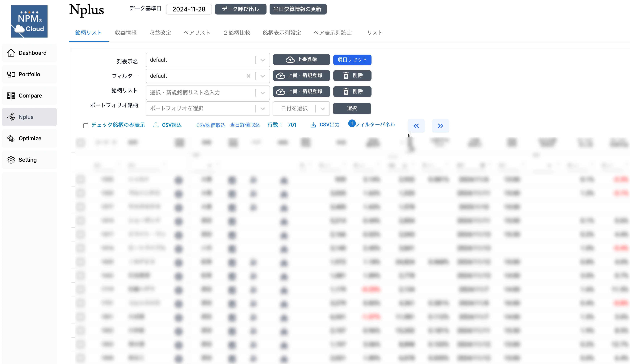Viewport: 630px width, 364px height.
Task: Go to the Compare section
Action: coord(30,95)
